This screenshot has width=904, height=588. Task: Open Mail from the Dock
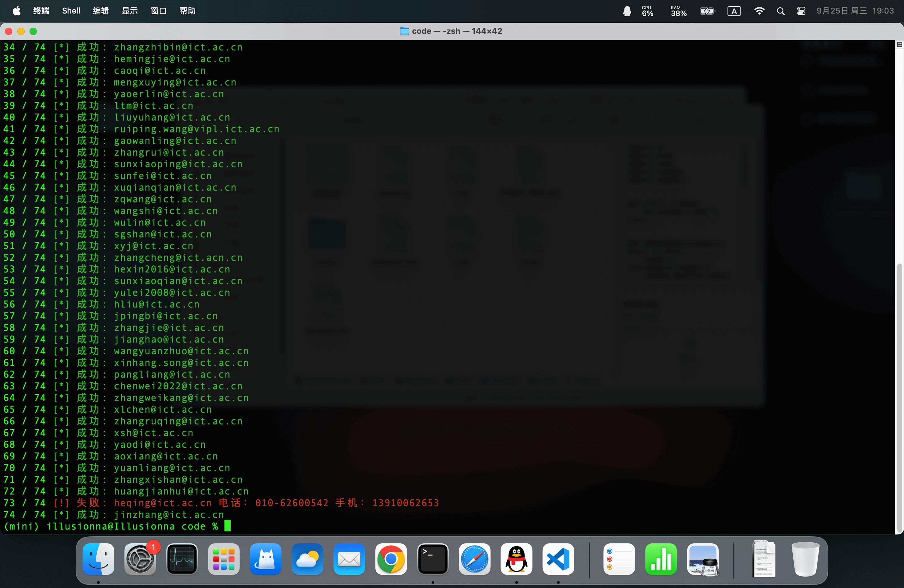(x=349, y=559)
